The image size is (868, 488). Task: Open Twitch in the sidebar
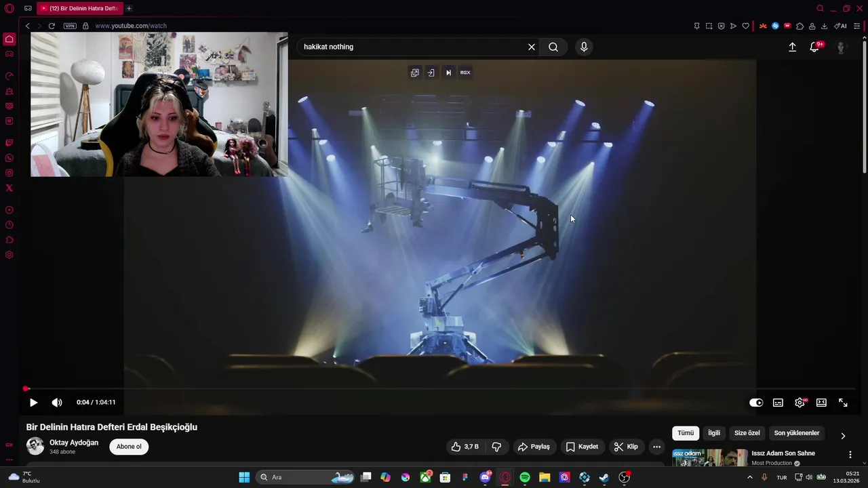[x=9, y=143]
